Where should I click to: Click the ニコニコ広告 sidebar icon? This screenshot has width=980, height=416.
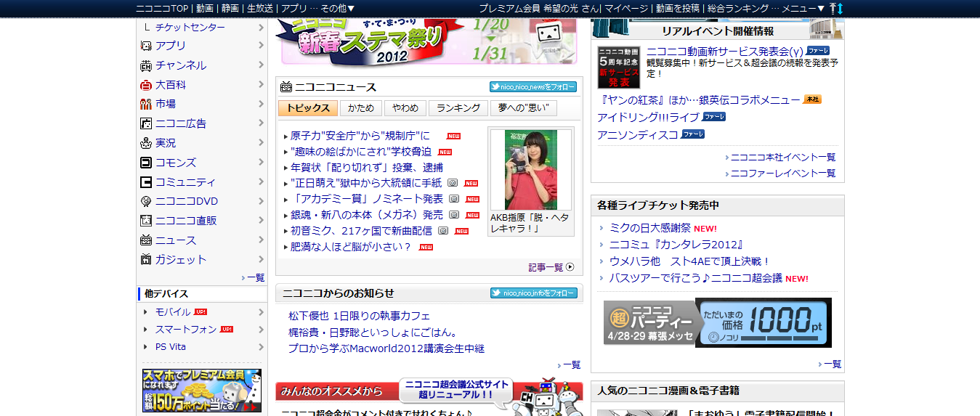click(145, 123)
